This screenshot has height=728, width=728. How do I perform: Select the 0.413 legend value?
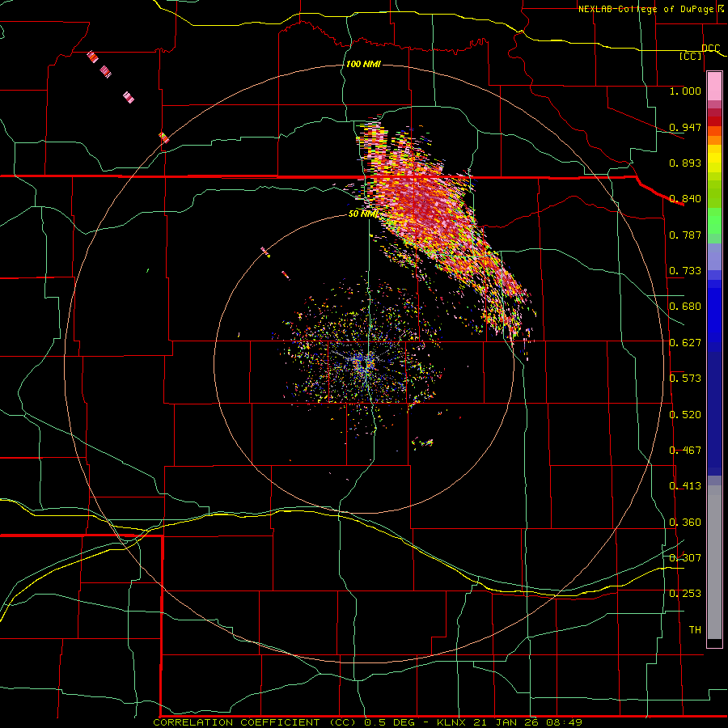[x=685, y=486]
